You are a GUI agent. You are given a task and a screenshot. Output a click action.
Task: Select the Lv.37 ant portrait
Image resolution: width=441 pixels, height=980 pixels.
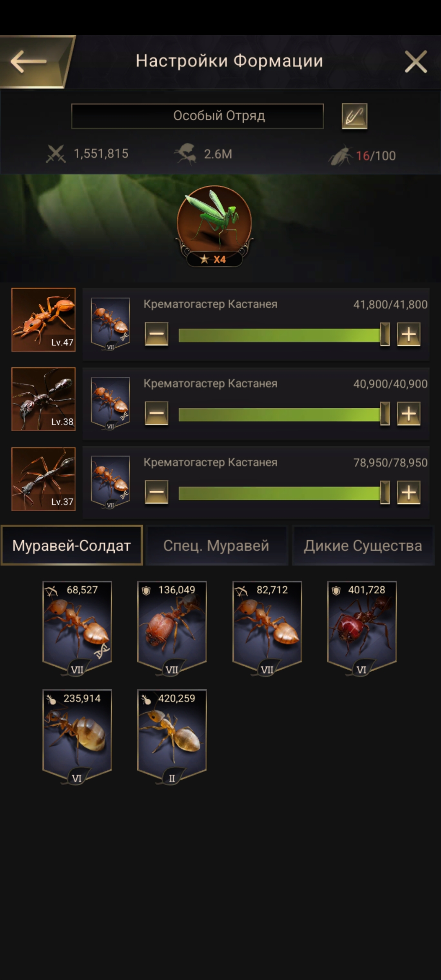[x=43, y=479]
